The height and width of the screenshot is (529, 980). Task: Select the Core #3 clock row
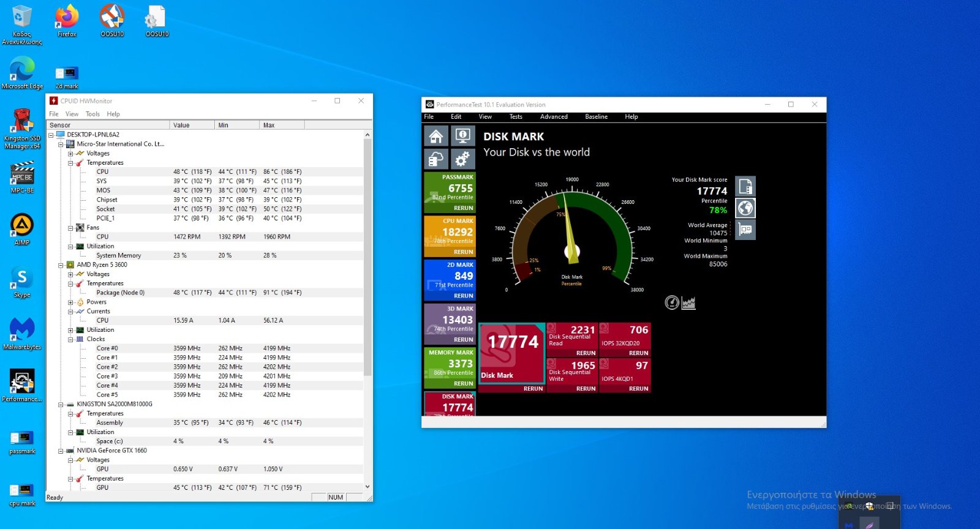coord(205,377)
